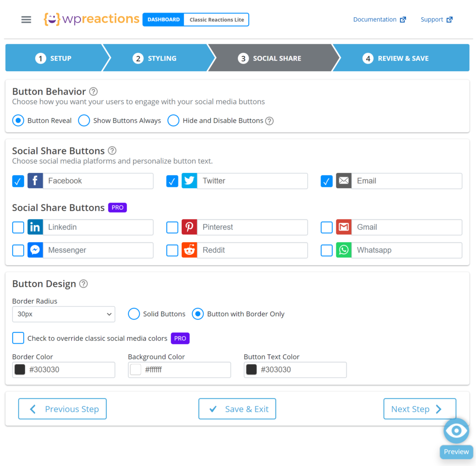This screenshot has width=476, height=466.
Task: Click the Social Share Buttons help icon
Action: pyautogui.click(x=112, y=151)
